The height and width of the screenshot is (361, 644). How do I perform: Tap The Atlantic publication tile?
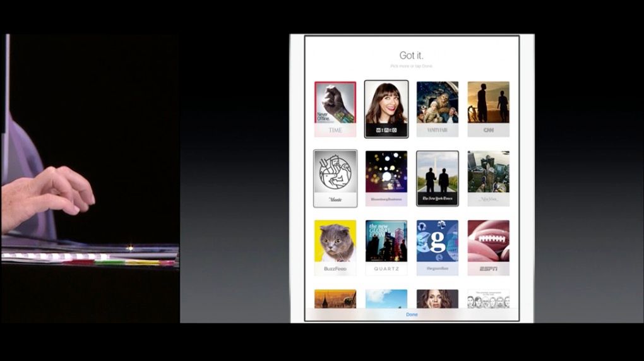pyautogui.click(x=335, y=179)
